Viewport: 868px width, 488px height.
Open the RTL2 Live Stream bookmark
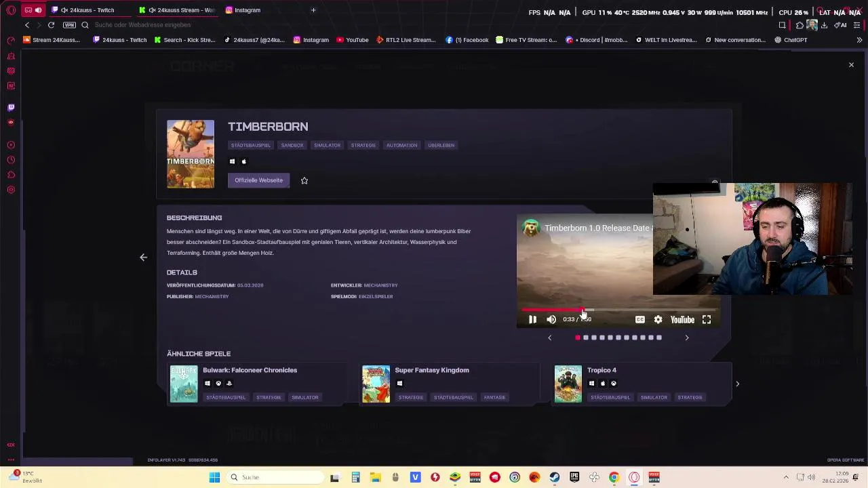[406, 40]
